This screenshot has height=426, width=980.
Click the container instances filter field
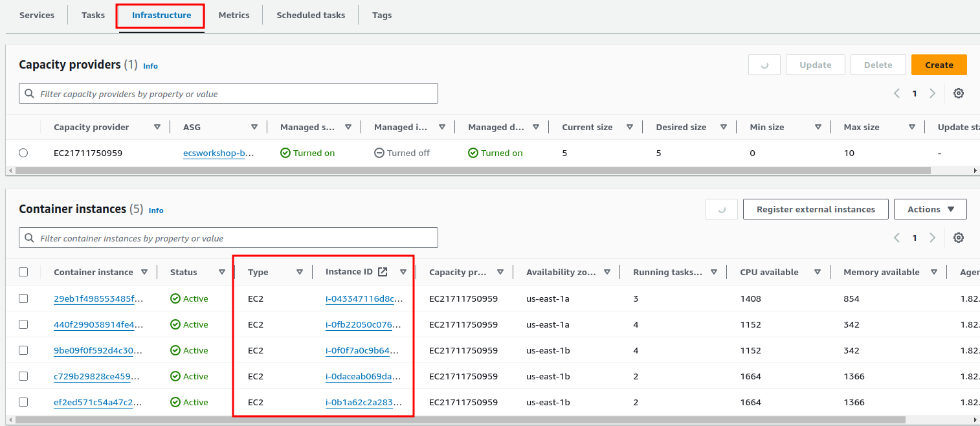click(x=228, y=238)
